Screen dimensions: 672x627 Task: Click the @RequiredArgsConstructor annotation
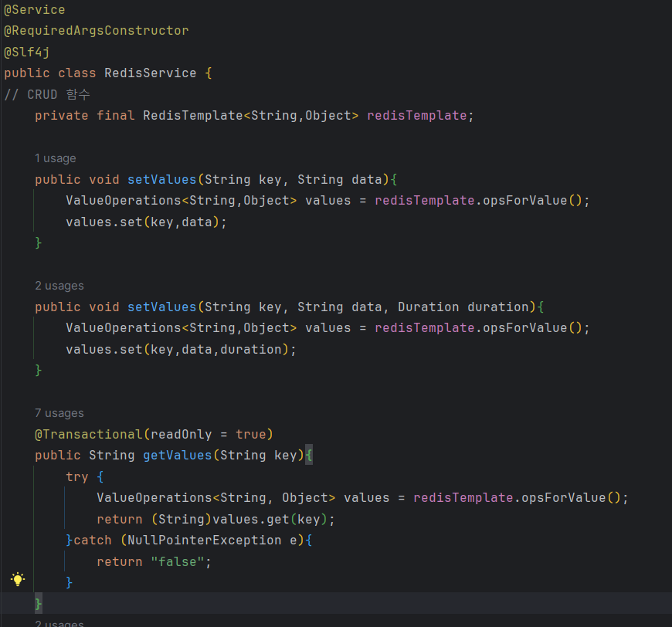[x=96, y=30]
